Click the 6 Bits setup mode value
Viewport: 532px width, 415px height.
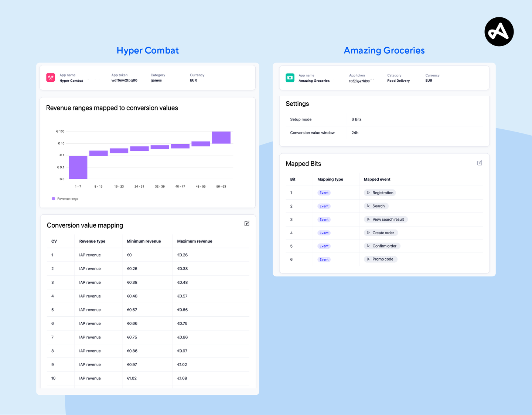[x=356, y=119]
